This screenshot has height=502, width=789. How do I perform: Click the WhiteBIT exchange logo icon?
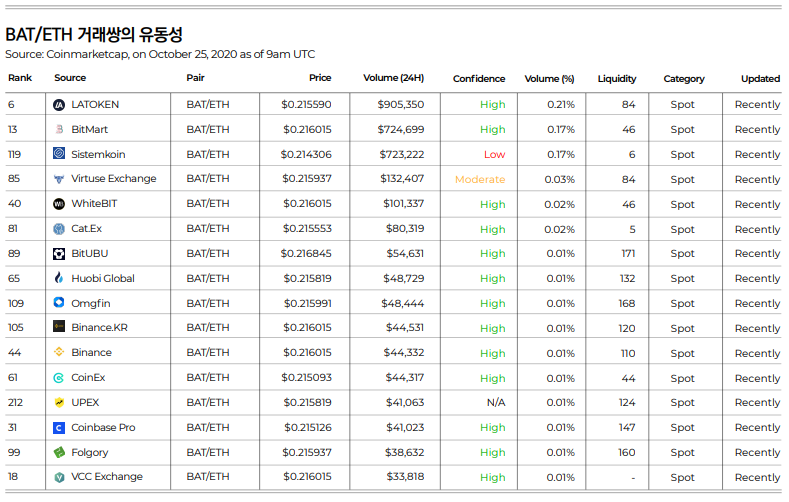tap(59, 204)
